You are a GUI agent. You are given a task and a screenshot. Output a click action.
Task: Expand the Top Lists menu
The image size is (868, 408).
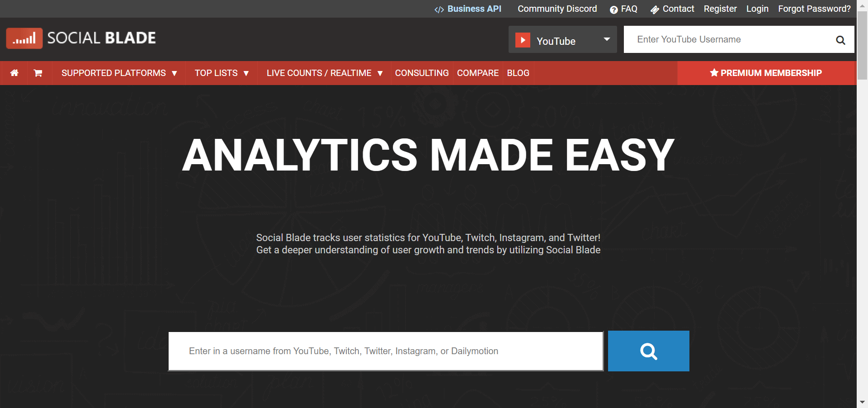click(x=222, y=73)
